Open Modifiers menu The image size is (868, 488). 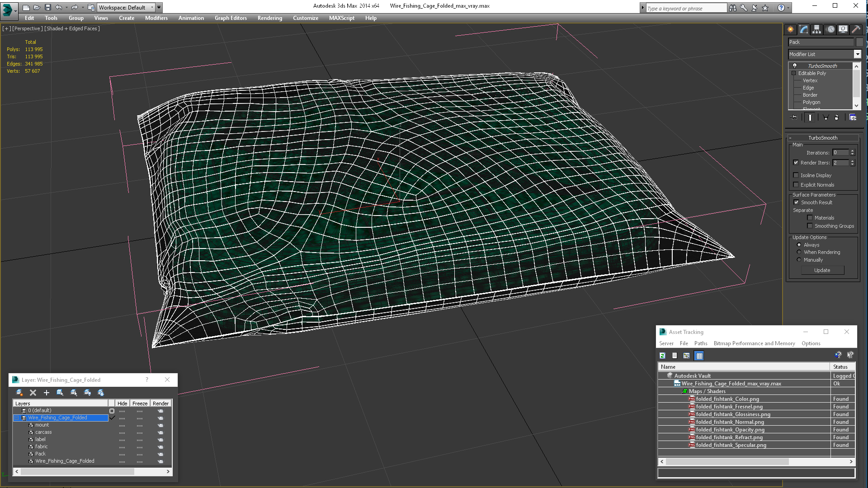coord(156,18)
